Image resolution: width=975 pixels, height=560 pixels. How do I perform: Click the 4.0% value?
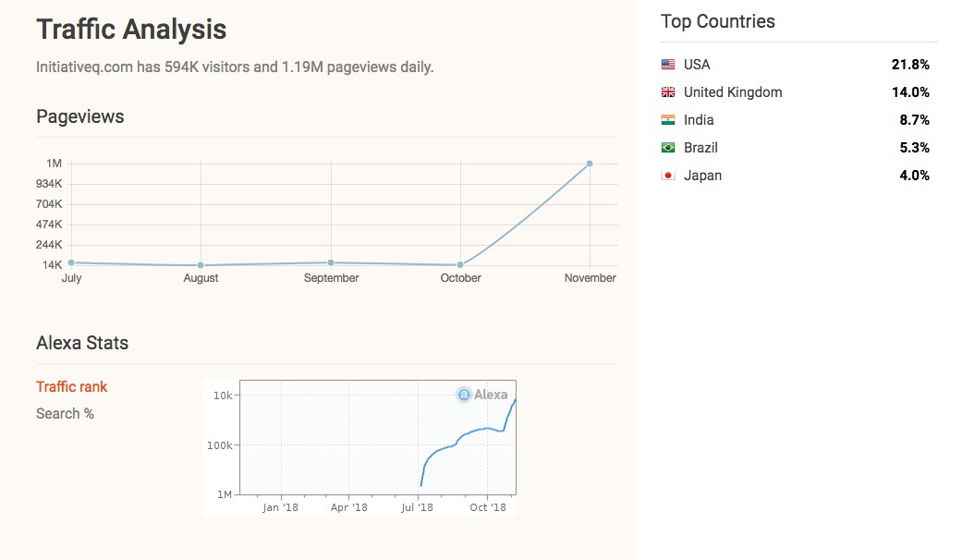click(914, 176)
